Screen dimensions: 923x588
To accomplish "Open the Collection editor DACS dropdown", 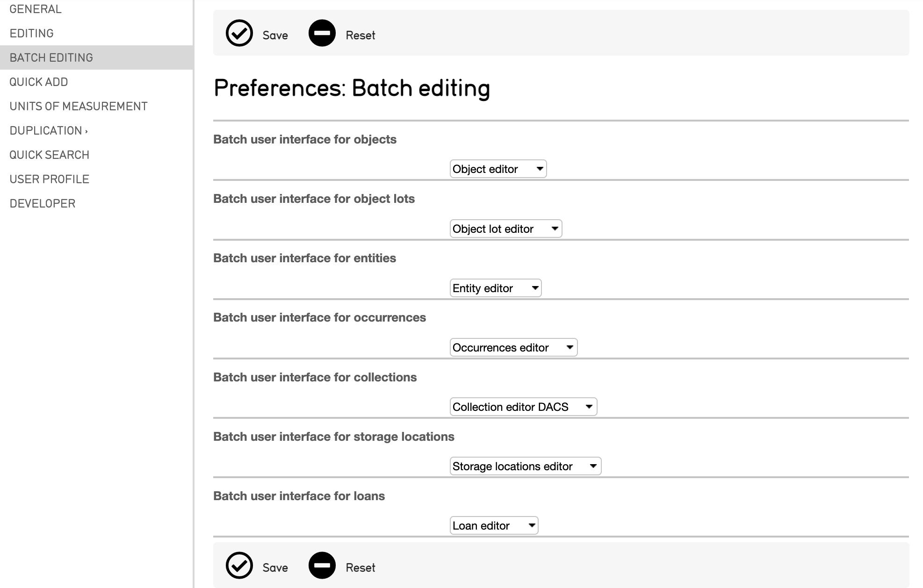I will click(523, 407).
